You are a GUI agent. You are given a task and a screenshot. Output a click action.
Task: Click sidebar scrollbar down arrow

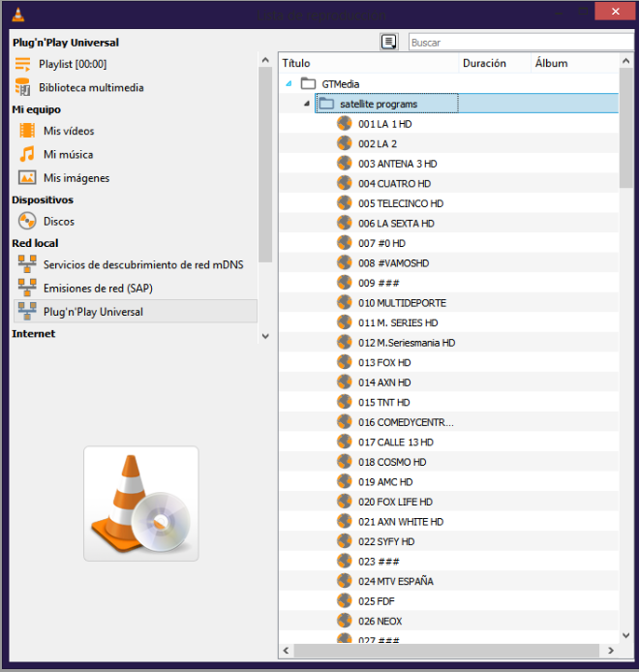tap(265, 336)
